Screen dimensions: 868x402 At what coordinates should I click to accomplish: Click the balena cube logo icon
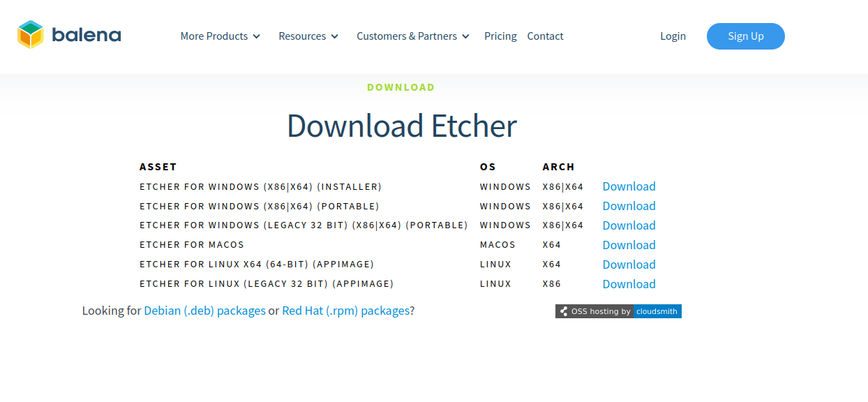[31, 35]
